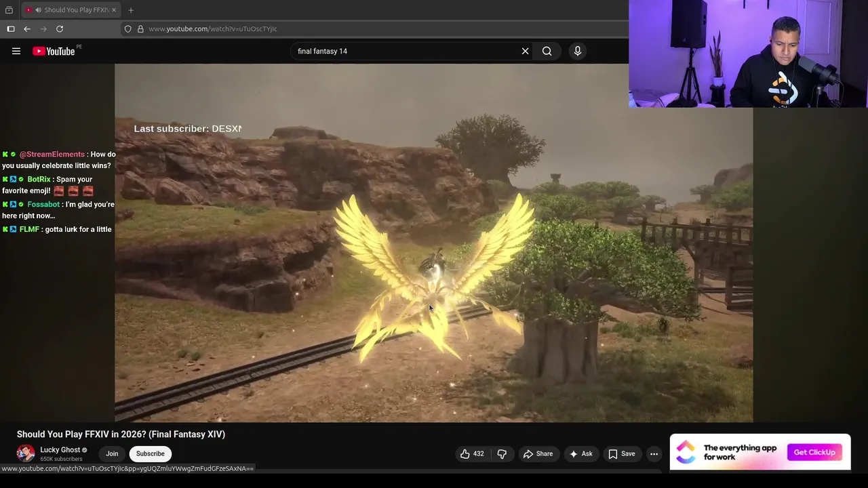This screenshot has height=488, width=868.
Task: Toggle the browser sidebar panel icon
Action: (x=11, y=28)
